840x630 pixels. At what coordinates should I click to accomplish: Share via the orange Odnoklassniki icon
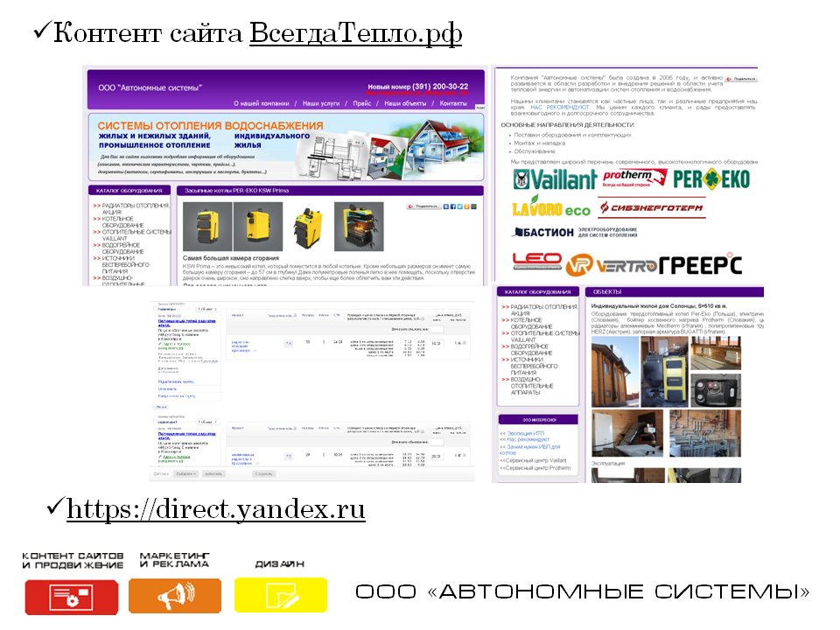466,206
